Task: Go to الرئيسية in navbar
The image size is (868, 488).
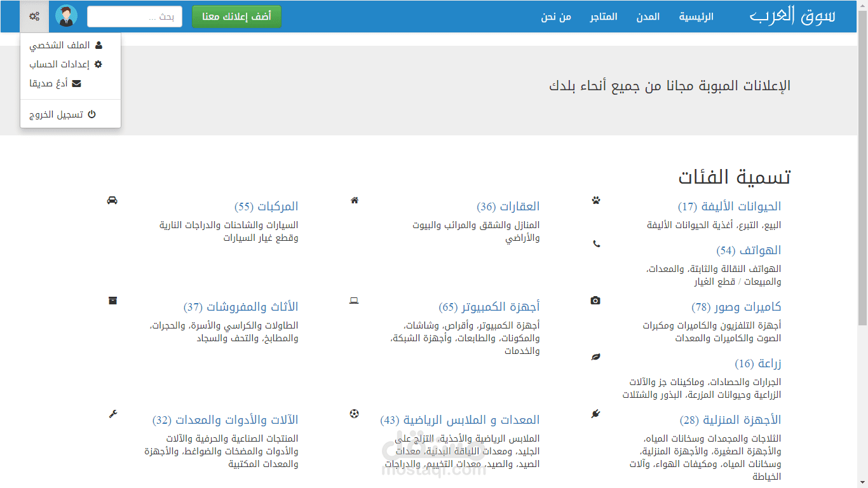Action: pos(696,17)
